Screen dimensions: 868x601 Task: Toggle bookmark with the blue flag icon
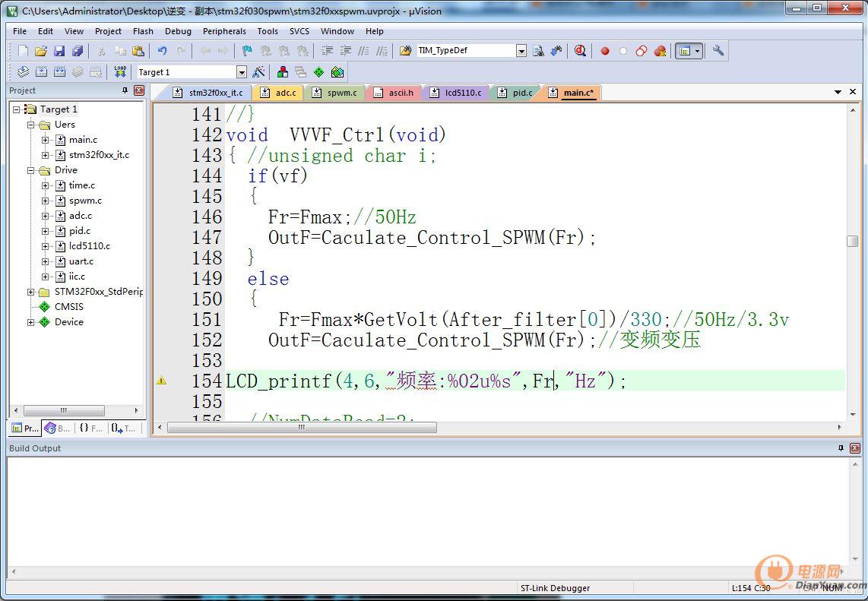247,51
